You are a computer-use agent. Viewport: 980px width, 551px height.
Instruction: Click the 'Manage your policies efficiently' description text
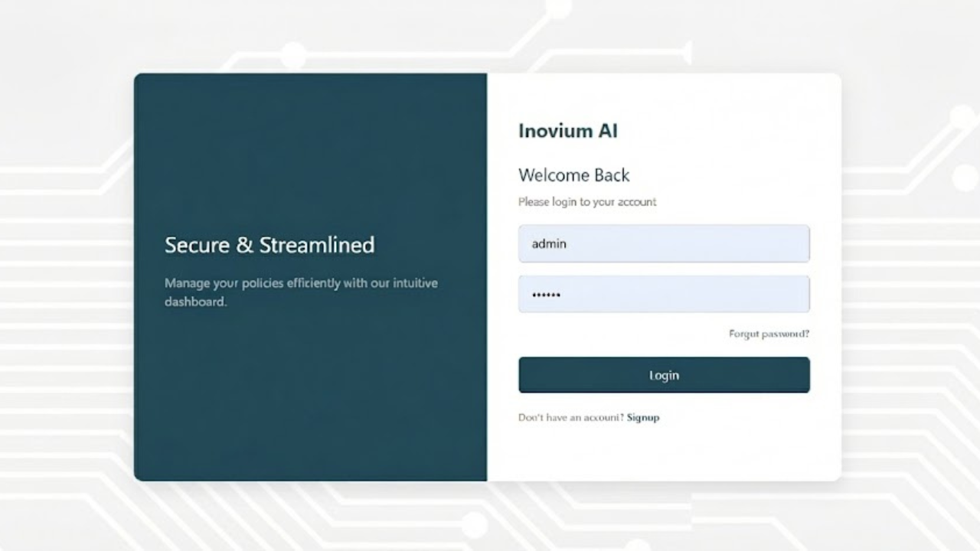tap(301, 283)
